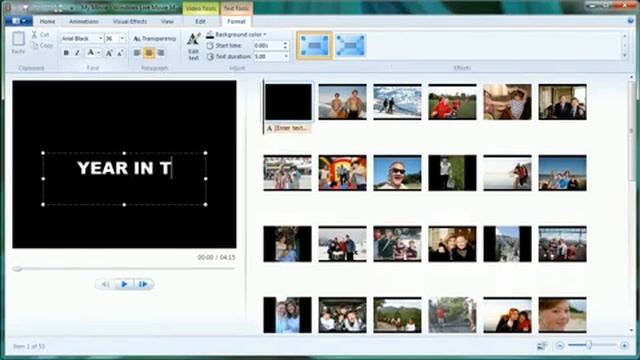The image size is (640, 360).
Task: Click the Paste icon in Clipboard group
Action: pyautogui.click(x=18, y=40)
